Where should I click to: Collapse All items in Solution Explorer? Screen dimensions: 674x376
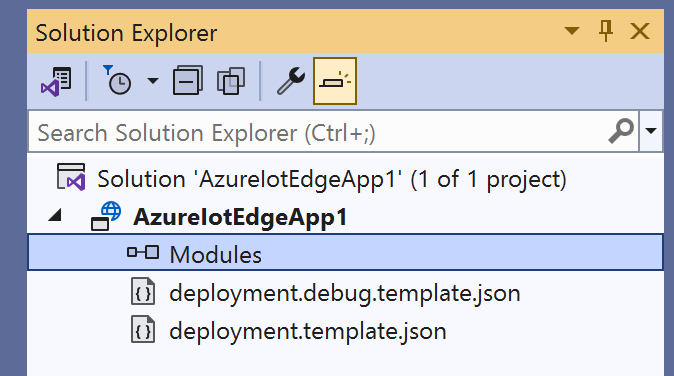[x=188, y=80]
